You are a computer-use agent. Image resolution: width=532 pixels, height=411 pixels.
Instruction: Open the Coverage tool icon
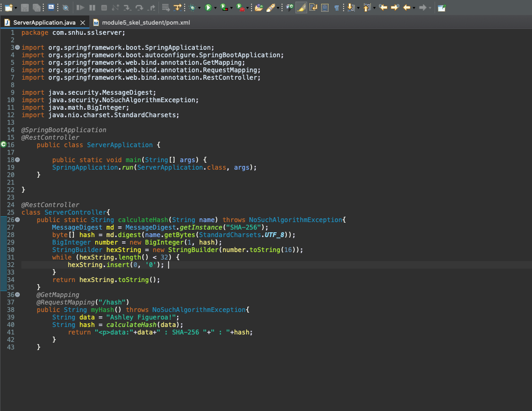224,7
